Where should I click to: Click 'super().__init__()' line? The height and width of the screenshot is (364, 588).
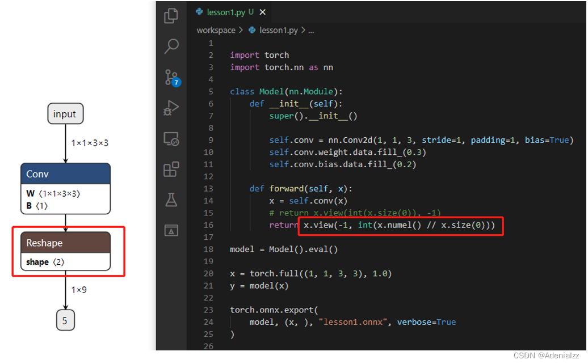313,116
